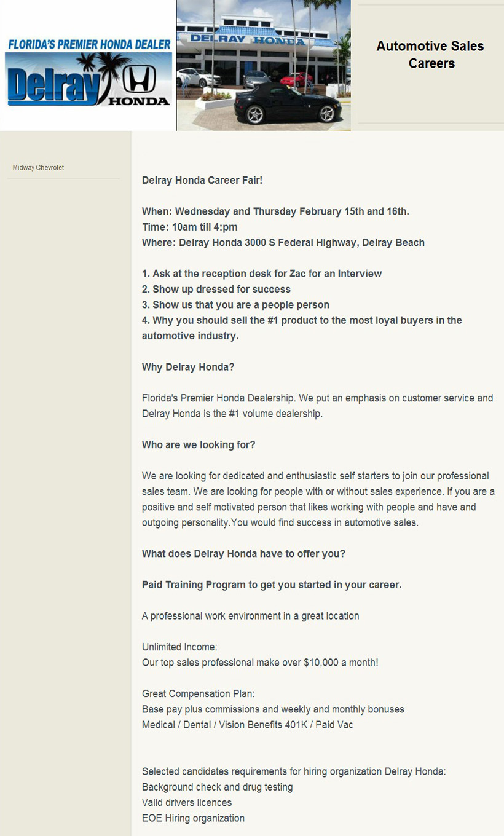Viewport: 504px width, 836px height.
Task: Click the Unlimited Income text
Action: point(179,647)
